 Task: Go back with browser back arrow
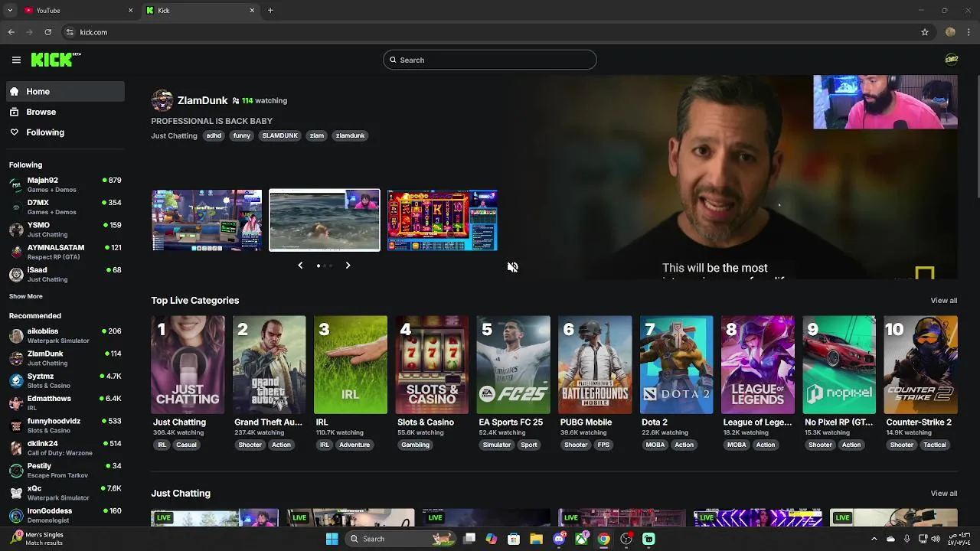point(11,32)
